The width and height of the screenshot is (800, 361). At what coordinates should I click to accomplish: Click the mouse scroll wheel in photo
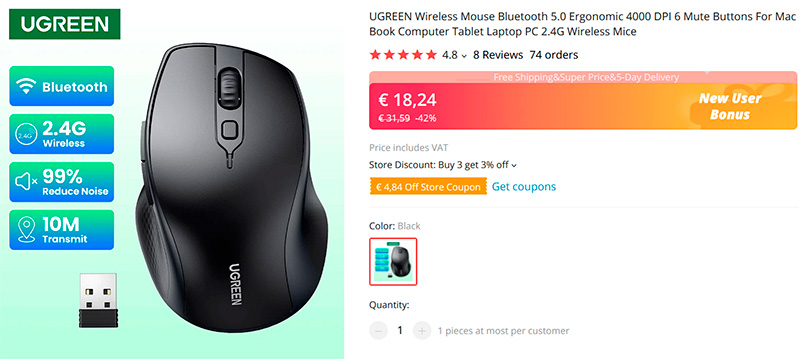229,87
